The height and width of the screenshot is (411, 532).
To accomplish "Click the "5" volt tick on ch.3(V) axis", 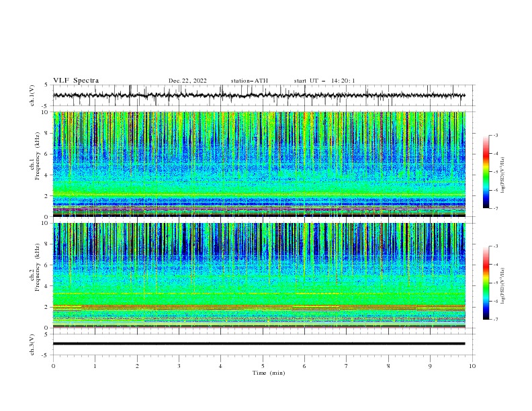I will (x=46, y=334).
